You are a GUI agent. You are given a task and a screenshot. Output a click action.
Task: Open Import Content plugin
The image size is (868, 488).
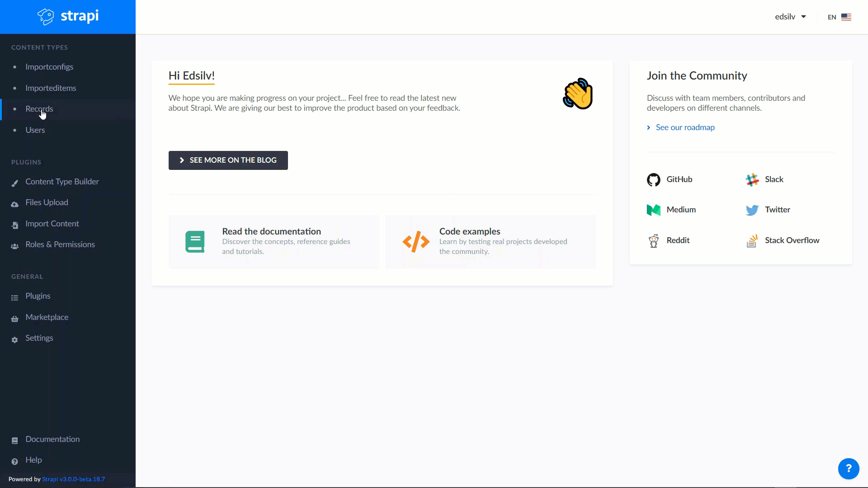[x=68, y=224]
